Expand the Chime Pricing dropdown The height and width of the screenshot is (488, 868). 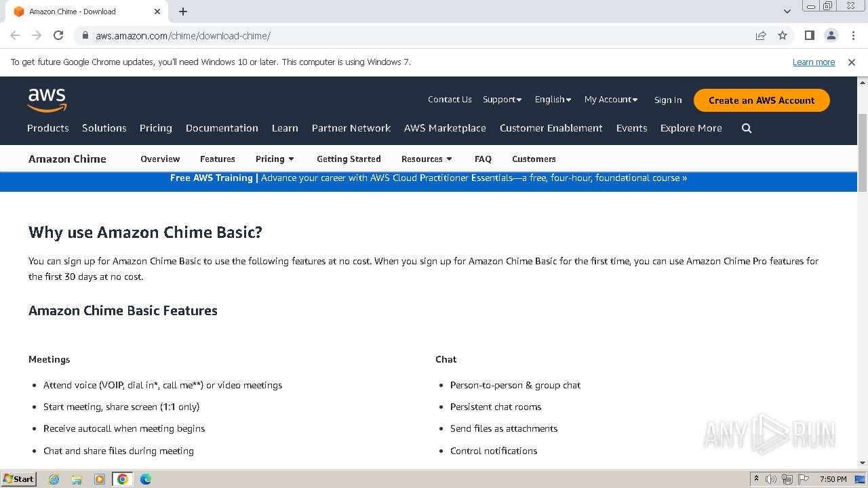tap(275, 159)
